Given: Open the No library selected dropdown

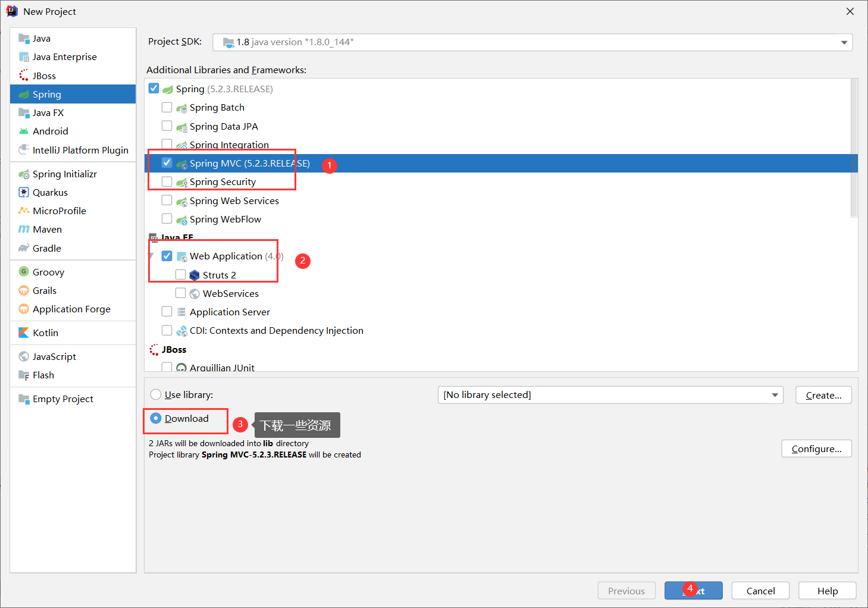Looking at the screenshot, I should click(610, 395).
